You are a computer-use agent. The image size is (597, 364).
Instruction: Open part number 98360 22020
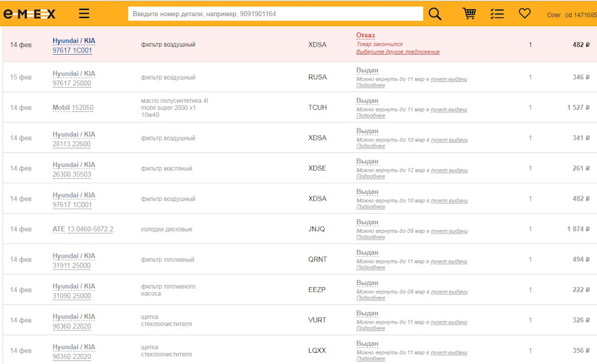click(72, 326)
